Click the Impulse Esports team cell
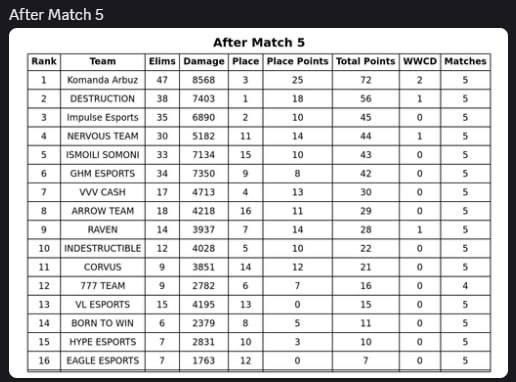This screenshot has width=516, height=382. click(103, 117)
